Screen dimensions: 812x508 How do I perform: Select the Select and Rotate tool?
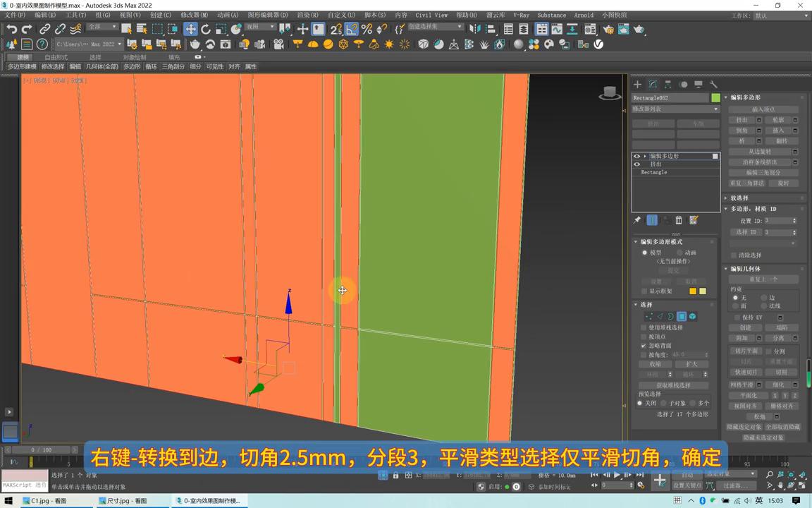click(x=206, y=29)
